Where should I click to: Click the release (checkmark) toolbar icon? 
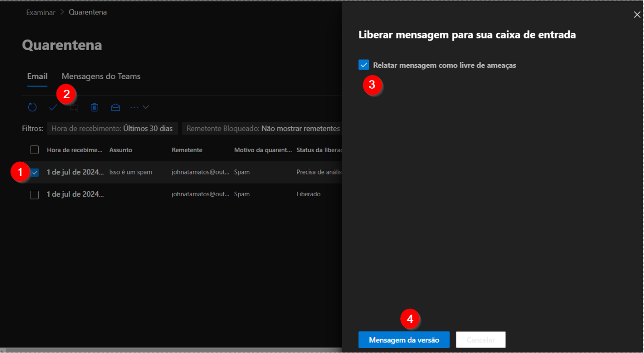pos(53,108)
